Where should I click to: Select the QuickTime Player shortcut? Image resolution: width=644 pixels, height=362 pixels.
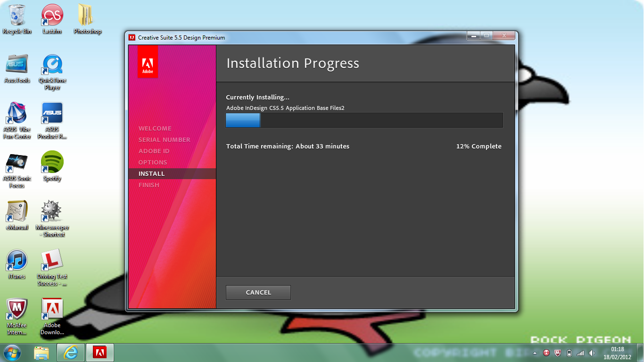click(52, 72)
